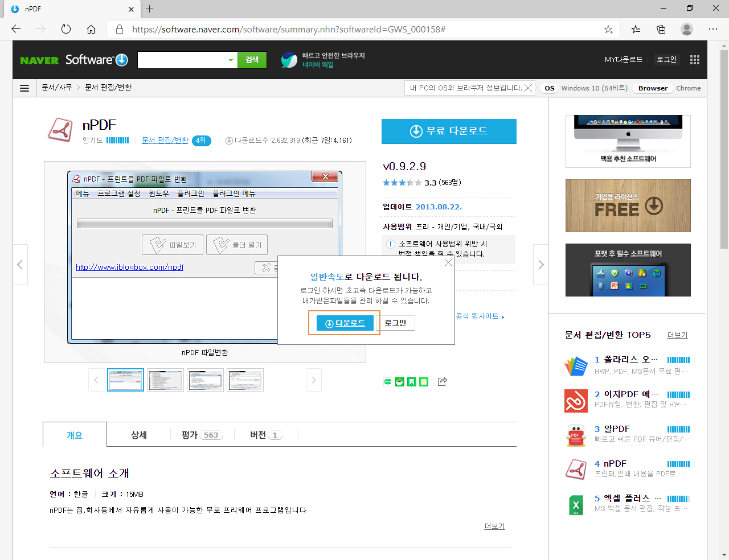Image resolution: width=729 pixels, height=560 pixels.
Task: Open the browser favorites list
Action: coord(636,29)
